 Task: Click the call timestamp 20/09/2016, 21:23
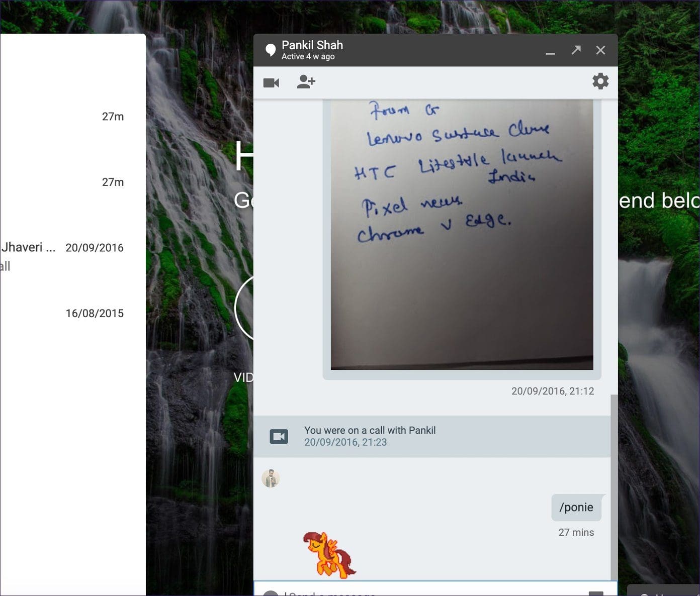click(345, 442)
